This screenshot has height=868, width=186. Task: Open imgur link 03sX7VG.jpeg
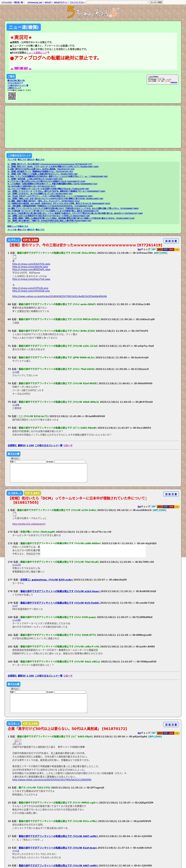pyautogui.click(x=31, y=264)
